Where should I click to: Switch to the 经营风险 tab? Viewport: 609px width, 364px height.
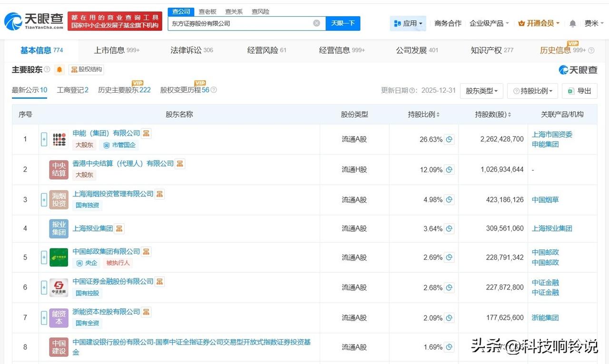coord(266,50)
